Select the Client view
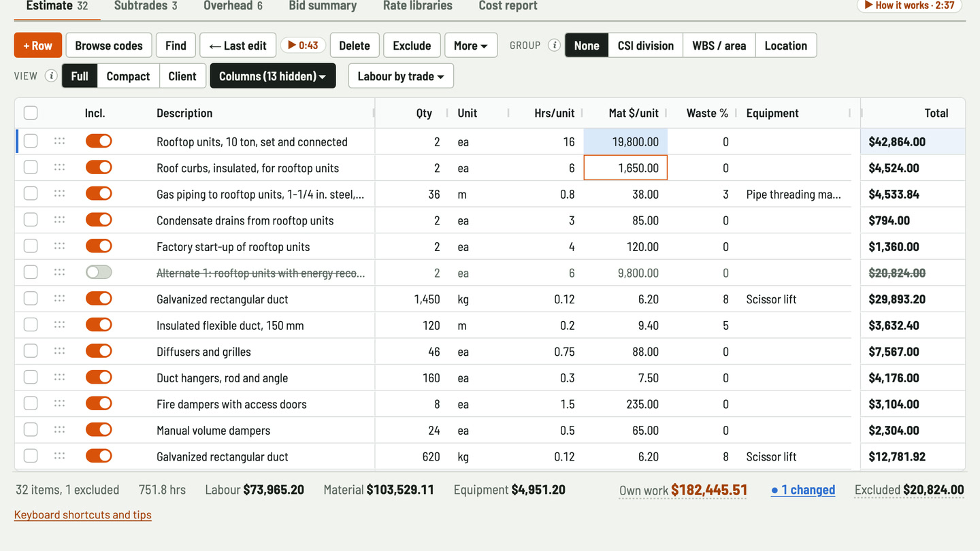Viewport: 980px width, 551px height. pos(182,76)
